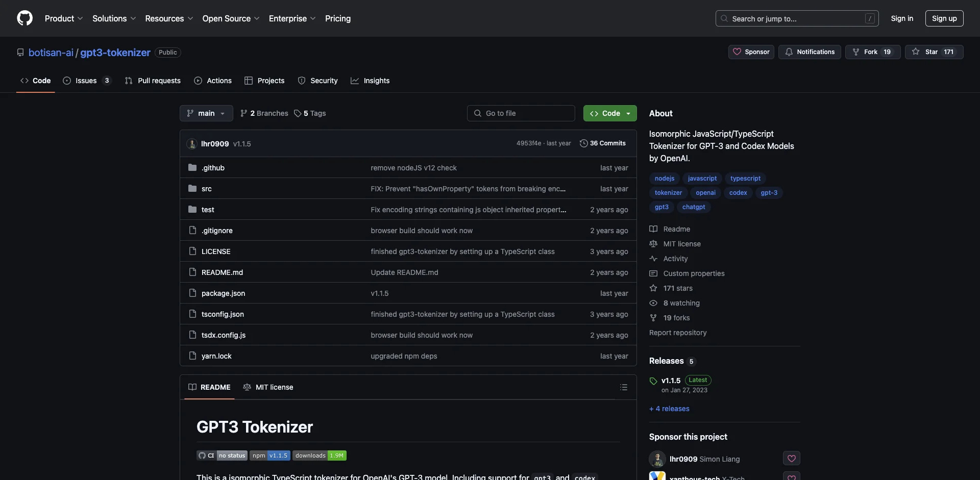Click the + 4 releases link

(x=669, y=409)
